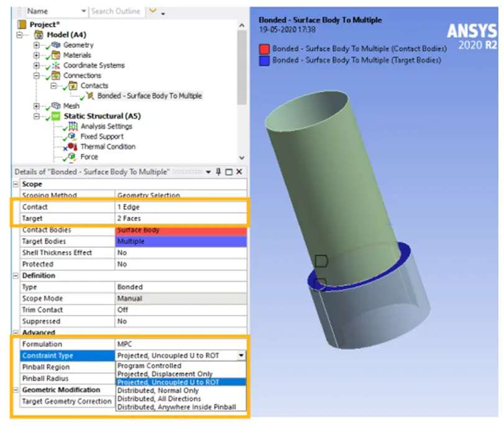
Task: Collapse the Definition section box
Action: coord(16,275)
